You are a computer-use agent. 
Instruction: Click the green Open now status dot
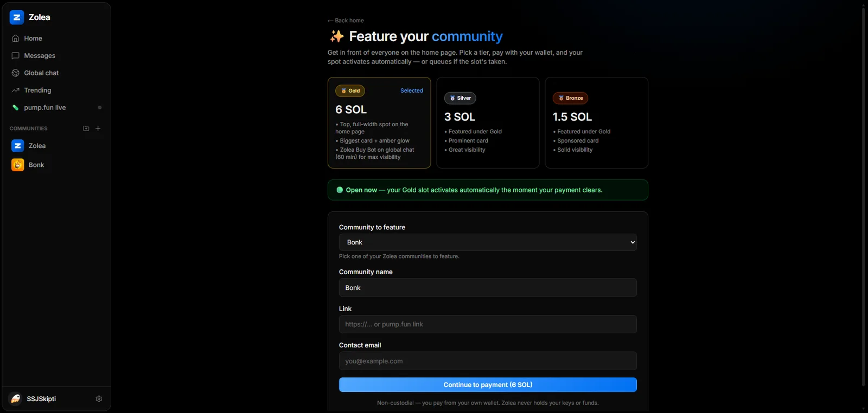[x=340, y=190]
